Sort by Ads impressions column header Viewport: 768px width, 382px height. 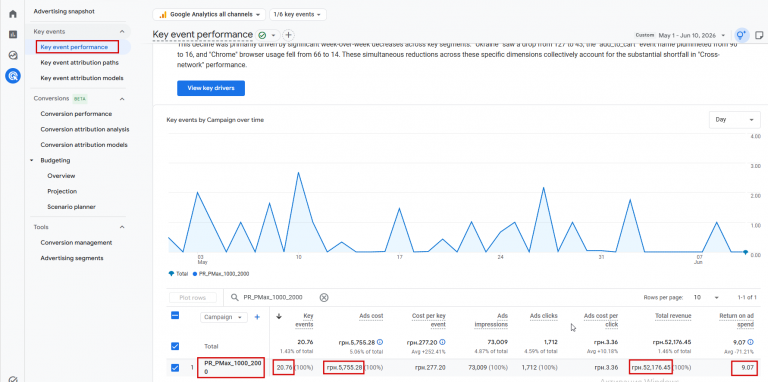pyautogui.click(x=491, y=320)
